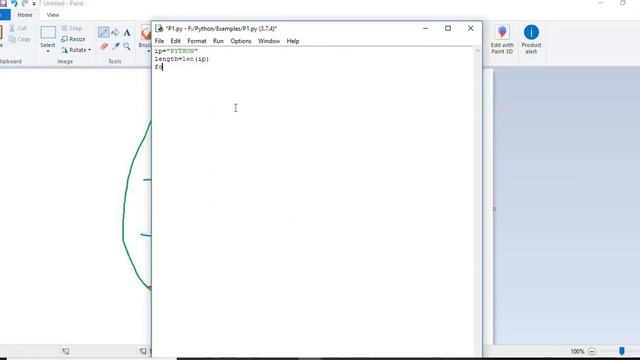Select the Eraser tool in Paint
This screenshot has width=640, height=360.
(104, 46)
